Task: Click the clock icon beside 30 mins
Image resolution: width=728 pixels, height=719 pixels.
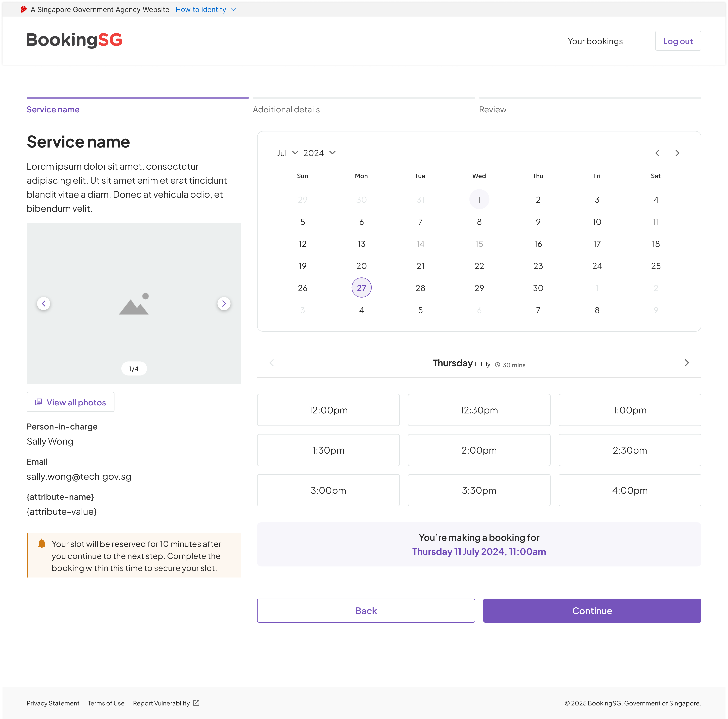Action: click(497, 365)
